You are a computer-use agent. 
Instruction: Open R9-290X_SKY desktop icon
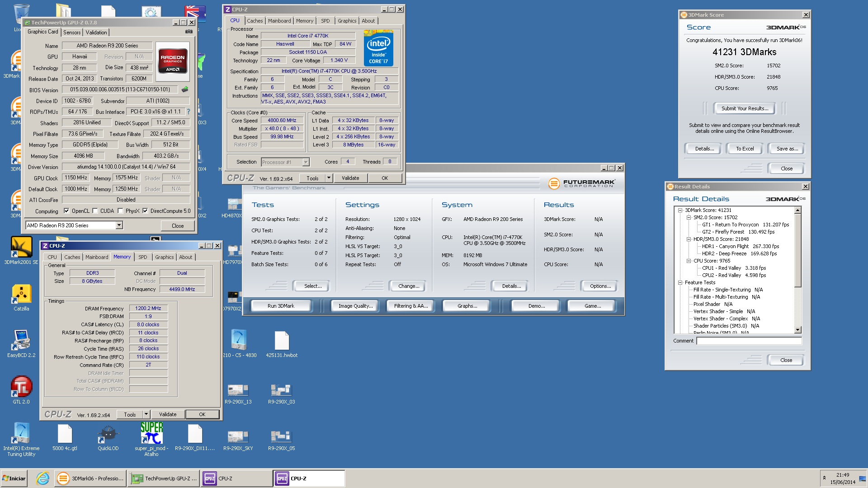238,440
